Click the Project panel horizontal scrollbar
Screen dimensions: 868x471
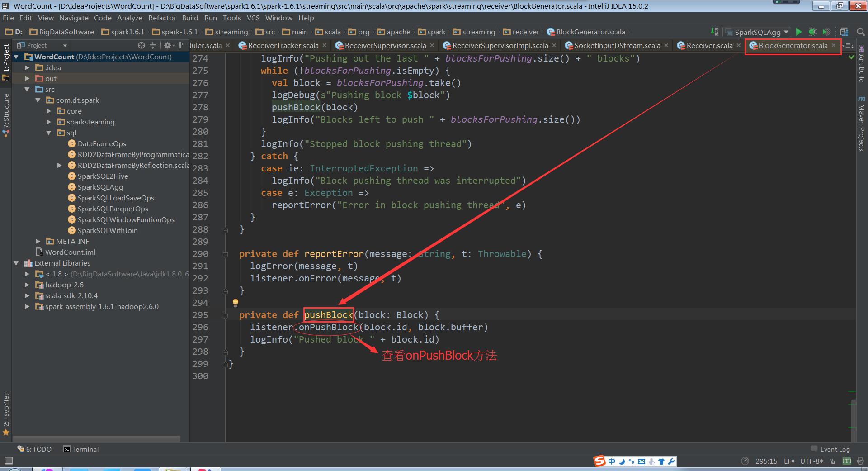[96, 438]
